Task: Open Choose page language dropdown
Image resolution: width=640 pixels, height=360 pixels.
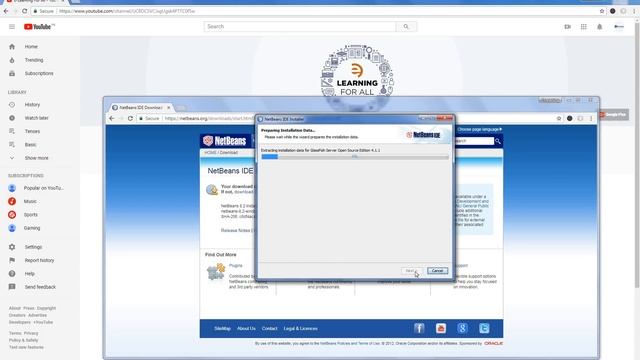Action: tap(479, 129)
